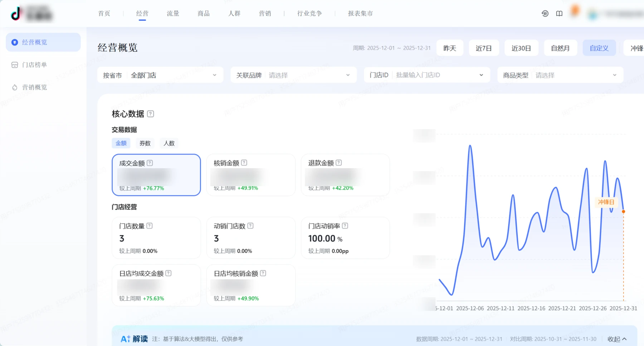
Task: Switch to the 商品 top tab
Action: (204, 14)
